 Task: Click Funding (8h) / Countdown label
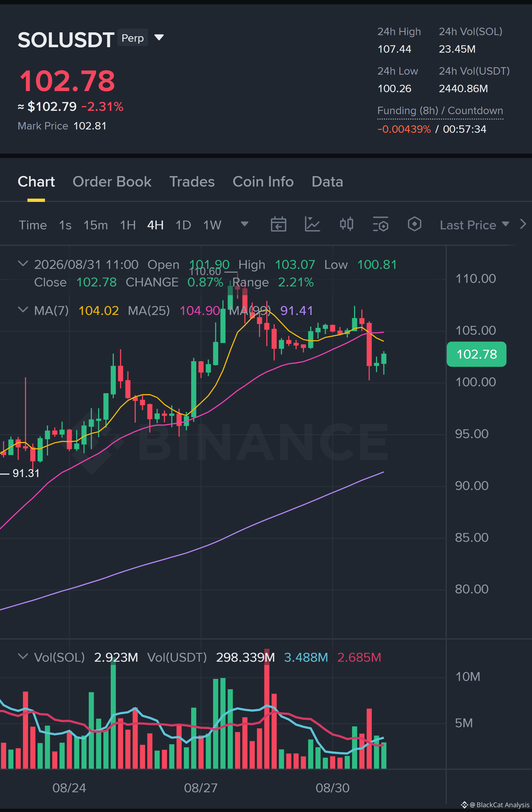(x=440, y=111)
